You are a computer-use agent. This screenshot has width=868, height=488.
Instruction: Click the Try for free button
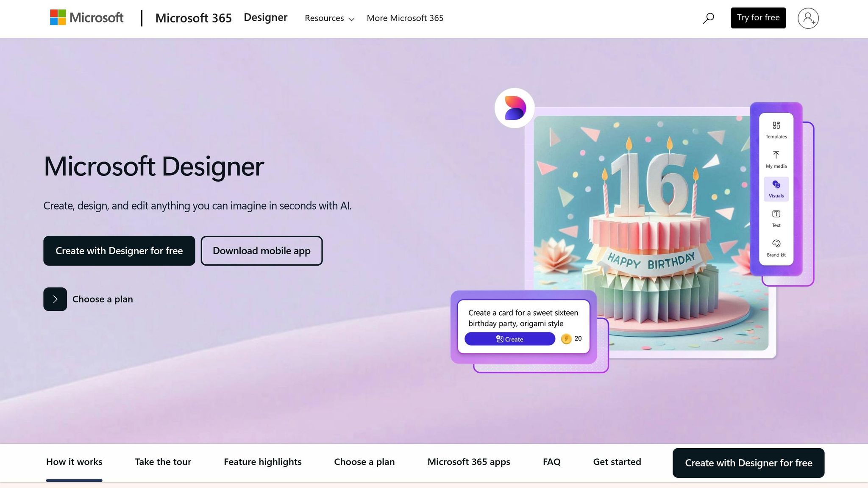[758, 18]
